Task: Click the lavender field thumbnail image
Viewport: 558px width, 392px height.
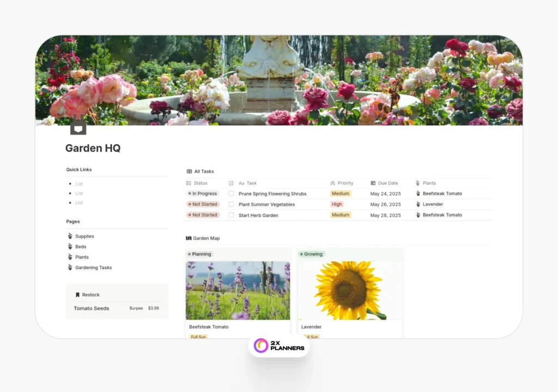Action: 238,290
